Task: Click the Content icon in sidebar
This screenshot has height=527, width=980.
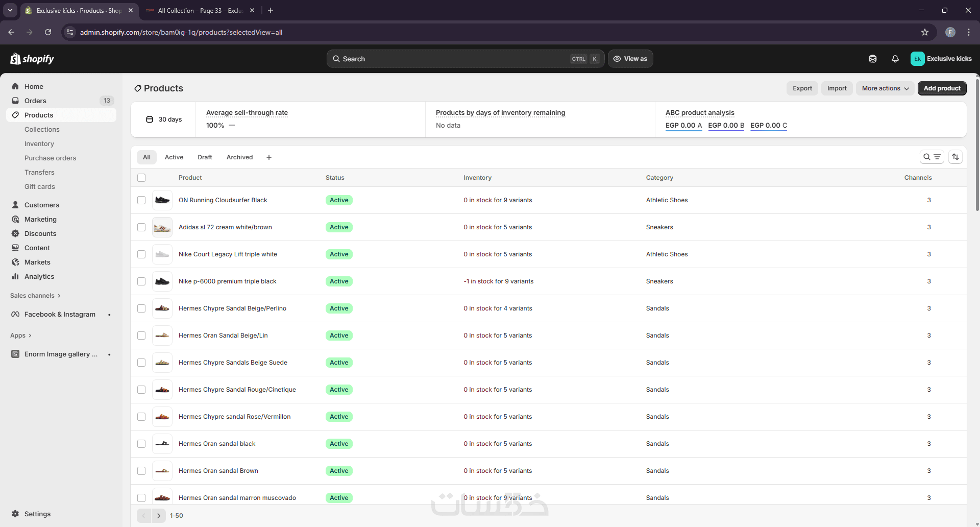Action: tap(15, 248)
